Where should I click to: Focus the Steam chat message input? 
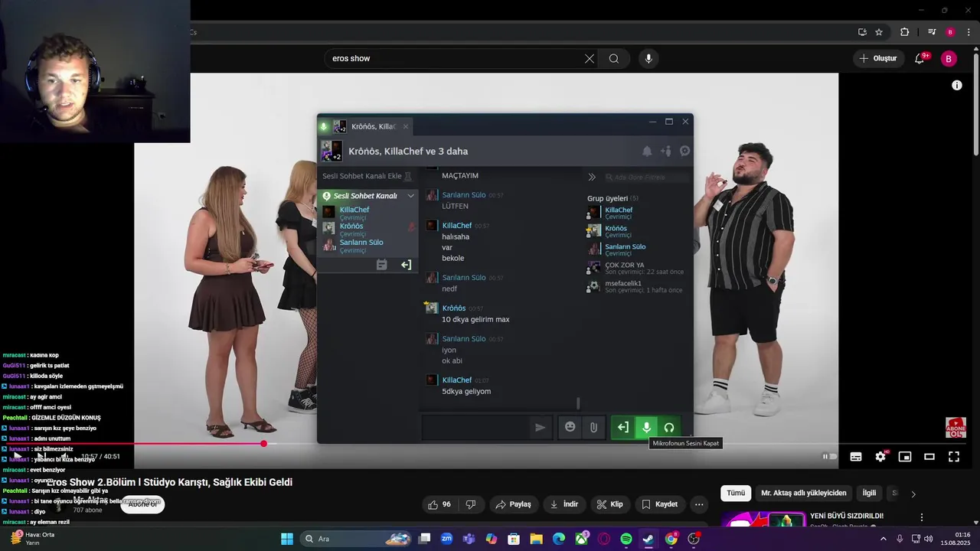pos(475,427)
